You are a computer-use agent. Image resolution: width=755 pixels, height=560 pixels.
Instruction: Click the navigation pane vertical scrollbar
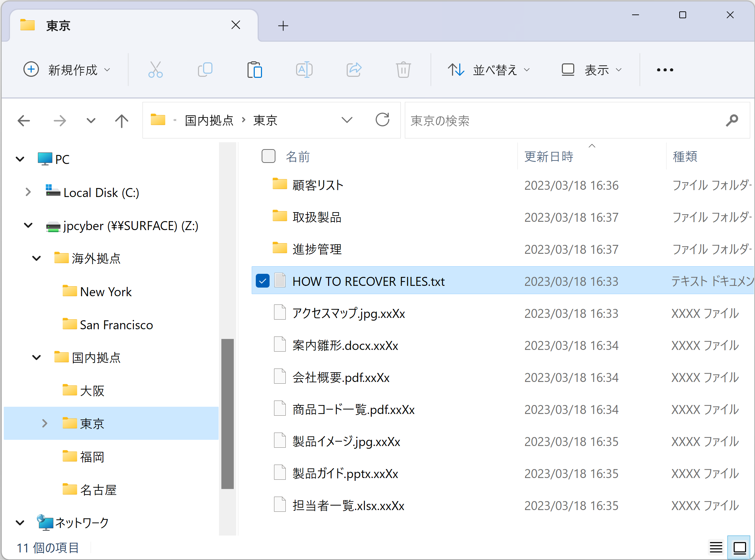tap(227, 413)
